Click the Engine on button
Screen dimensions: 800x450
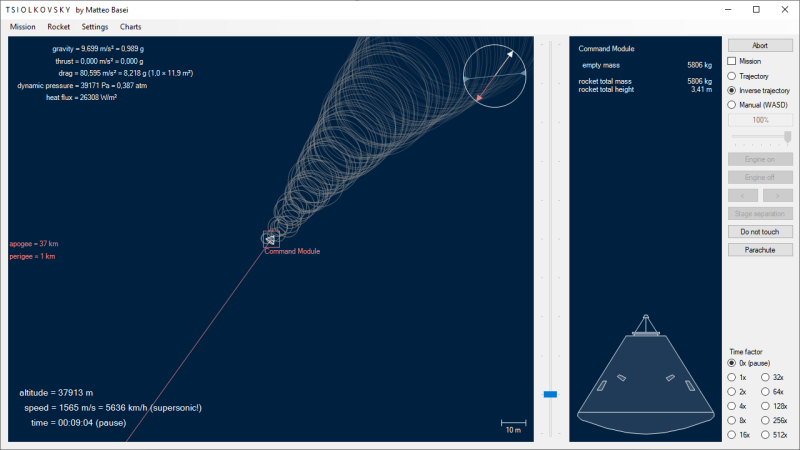(760, 159)
